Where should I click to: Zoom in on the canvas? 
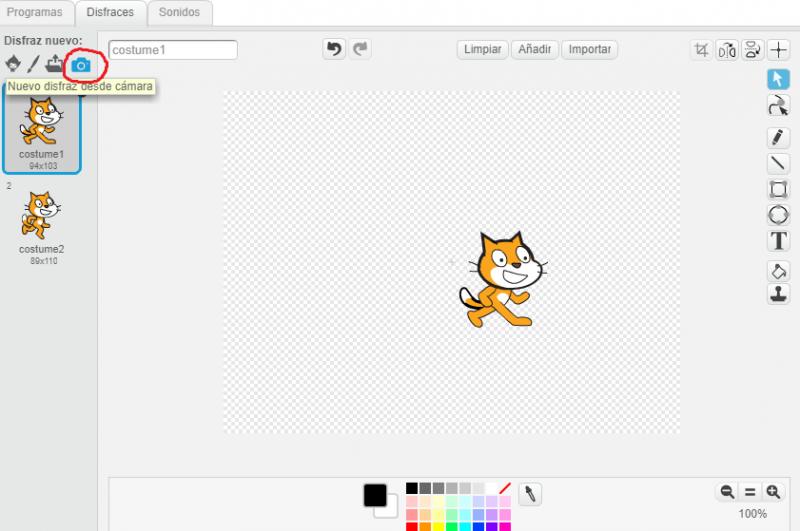tap(773, 492)
